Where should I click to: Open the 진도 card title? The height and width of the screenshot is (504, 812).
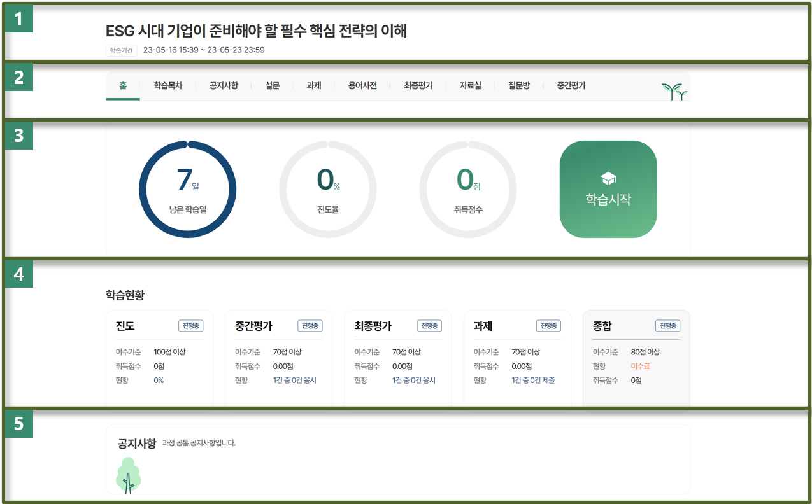[125, 326]
